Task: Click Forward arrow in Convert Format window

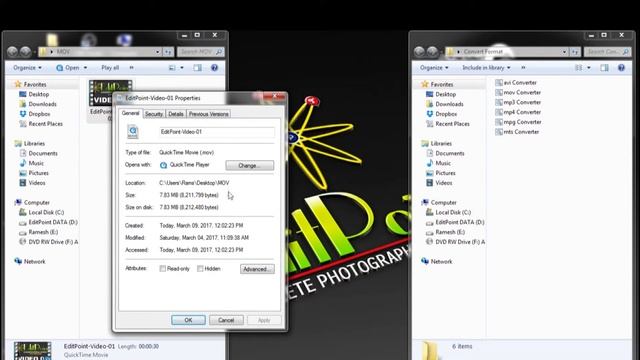Action: coord(432,52)
